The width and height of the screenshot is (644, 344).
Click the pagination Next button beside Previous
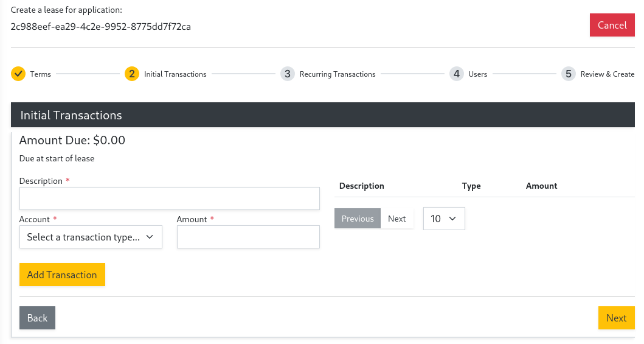397,219
